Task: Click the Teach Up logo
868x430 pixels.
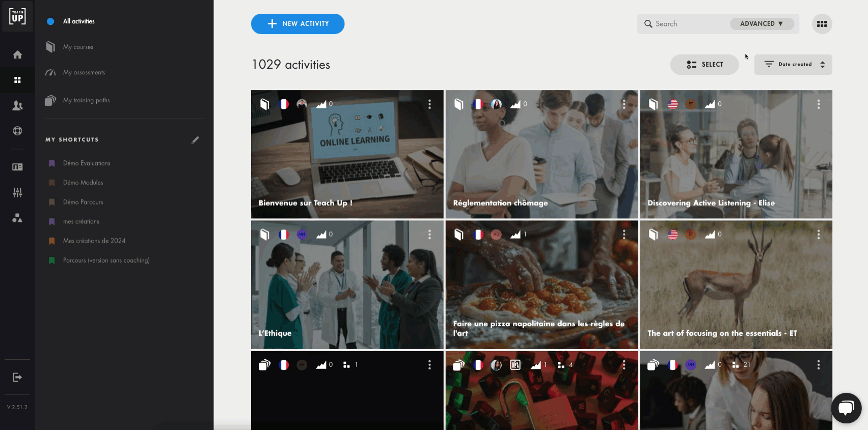Action: pos(17,16)
